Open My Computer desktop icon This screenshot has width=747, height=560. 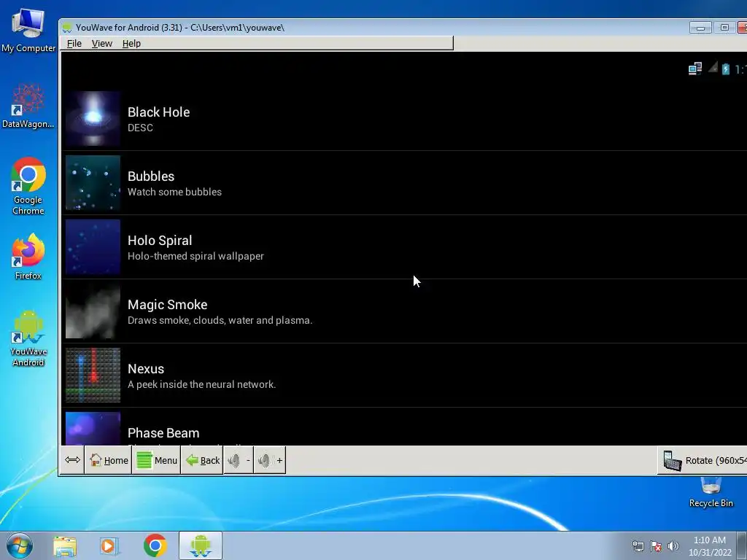(x=28, y=31)
